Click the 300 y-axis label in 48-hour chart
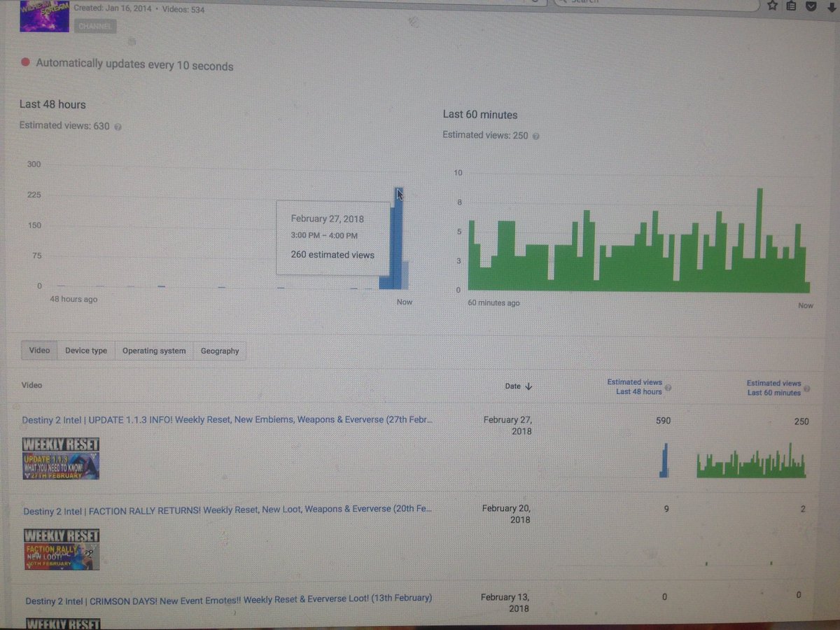Screen dimensions: 840x630 coord(34,164)
